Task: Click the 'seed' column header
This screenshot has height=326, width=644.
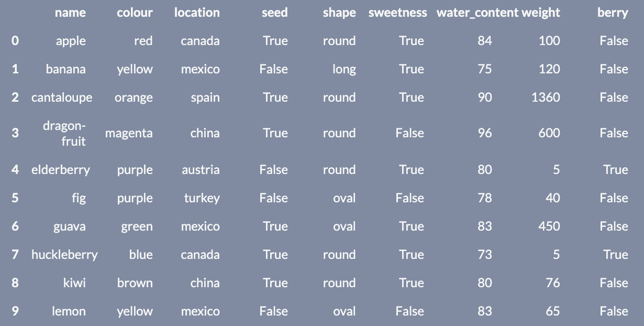Action: coord(274,13)
